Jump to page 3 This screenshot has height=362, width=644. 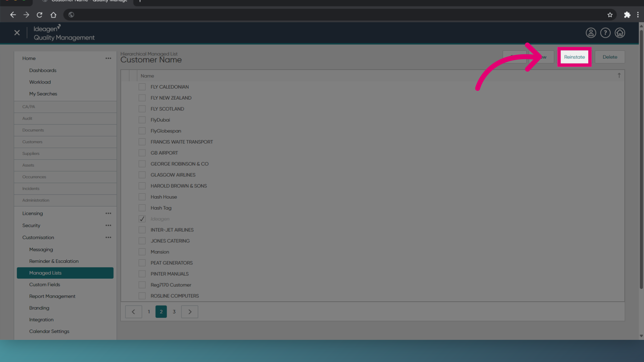click(174, 312)
